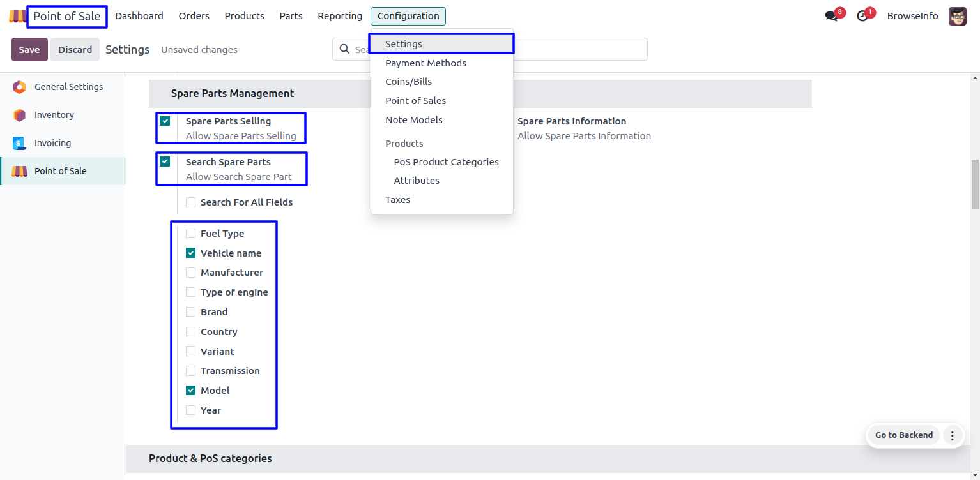Viewport: 980px width, 480px height.
Task: Toggle Search For All Fields checkbox
Action: tap(190, 202)
